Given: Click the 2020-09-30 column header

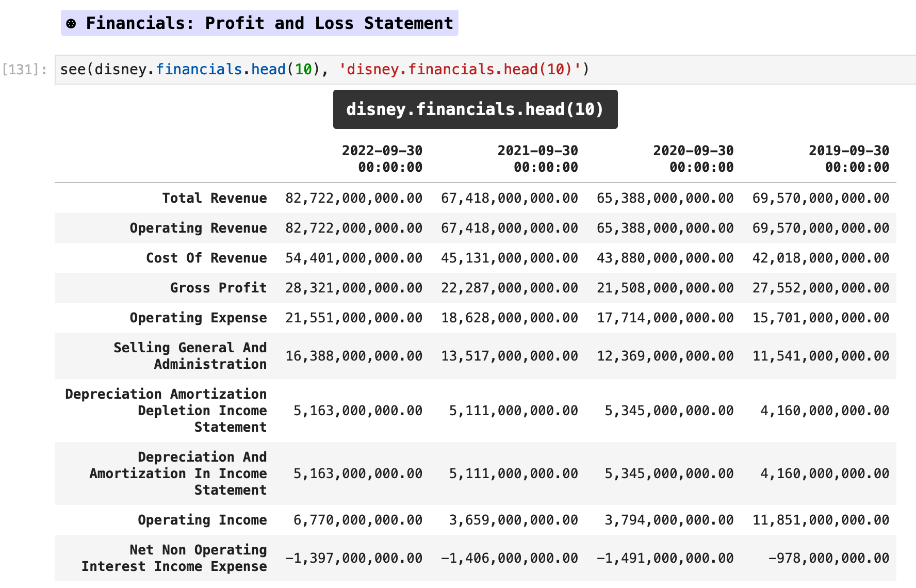Looking at the screenshot, I should (x=694, y=159).
